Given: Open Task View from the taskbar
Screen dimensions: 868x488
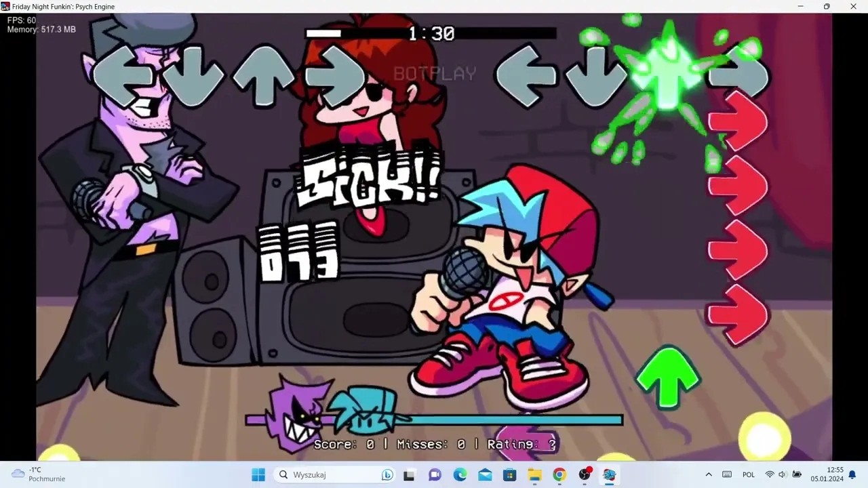Looking at the screenshot, I should point(409,475).
